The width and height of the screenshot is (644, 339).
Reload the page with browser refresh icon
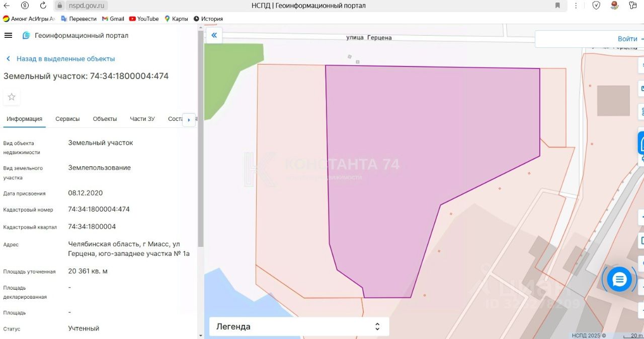(43, 6)
